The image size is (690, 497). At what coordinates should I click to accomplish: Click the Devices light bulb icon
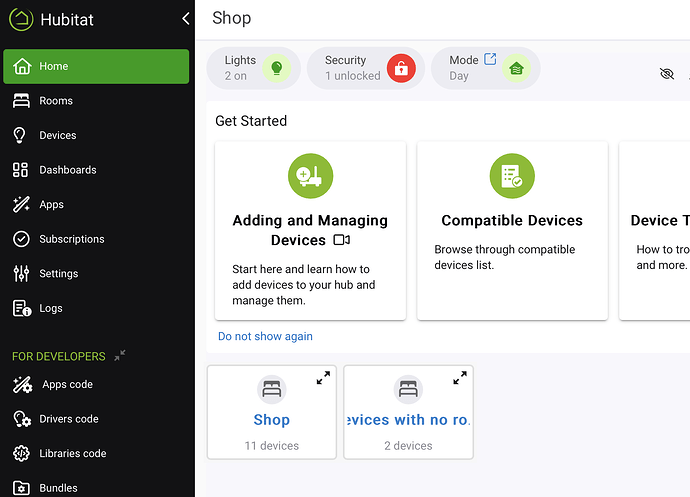20,135
